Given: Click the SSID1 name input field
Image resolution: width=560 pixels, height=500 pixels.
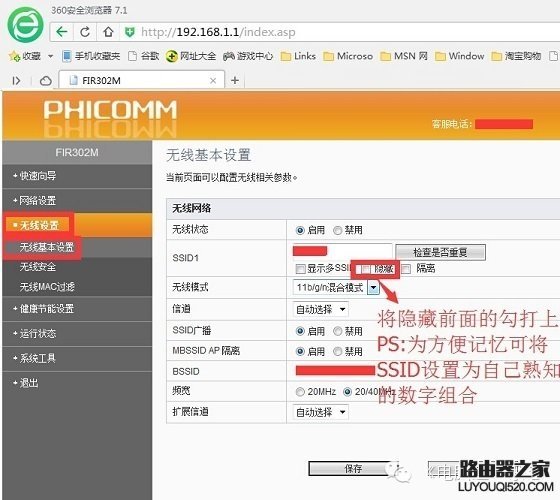Looking at the screenshot, I should pyautogui.click(x=342, y=252).
